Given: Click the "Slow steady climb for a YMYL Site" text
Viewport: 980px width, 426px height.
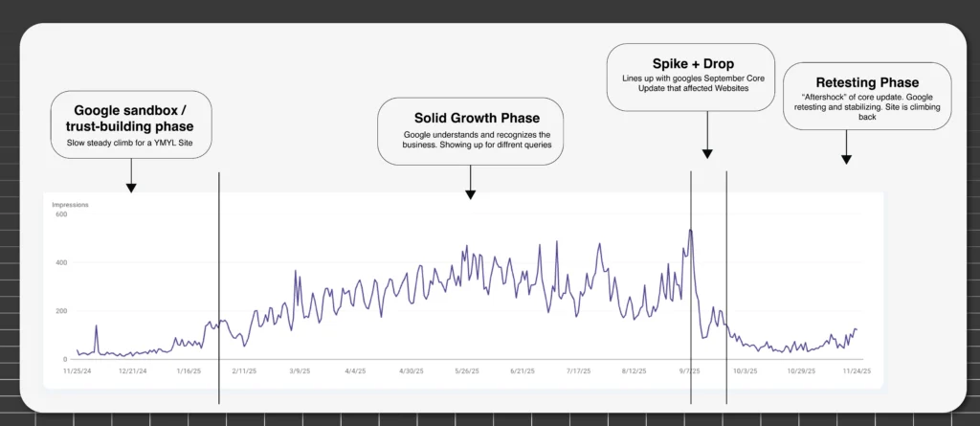Looking at the screenshot, I should (x=129, y=144).
